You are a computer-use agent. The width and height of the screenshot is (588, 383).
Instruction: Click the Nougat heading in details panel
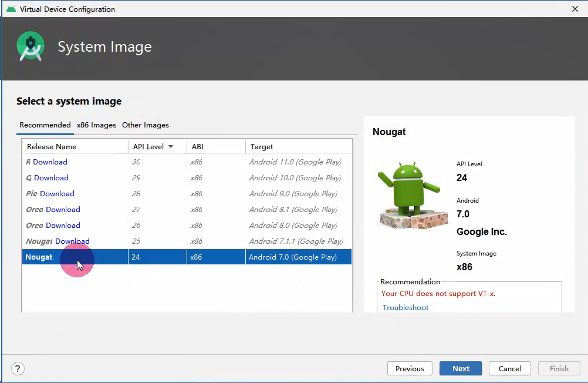tap(389, 132)
